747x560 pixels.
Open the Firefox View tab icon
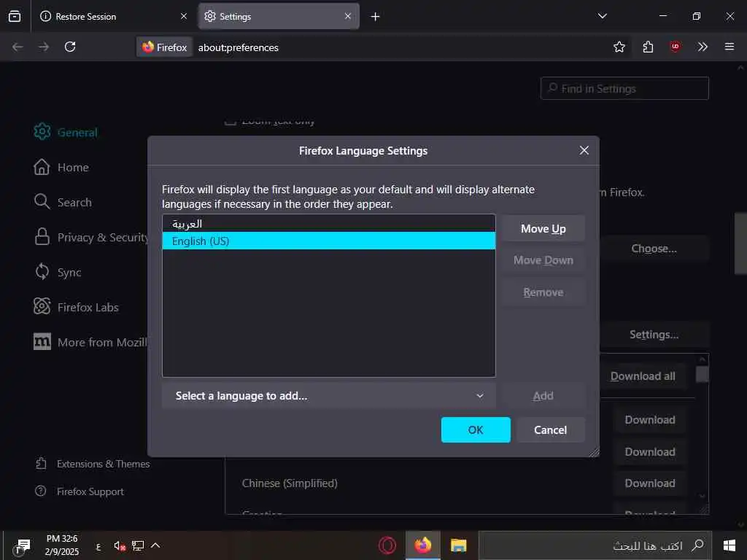click(x=15, y=16)
